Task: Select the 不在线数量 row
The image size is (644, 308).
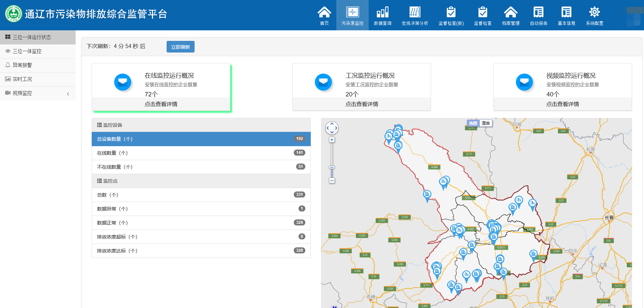Action: 201,167
